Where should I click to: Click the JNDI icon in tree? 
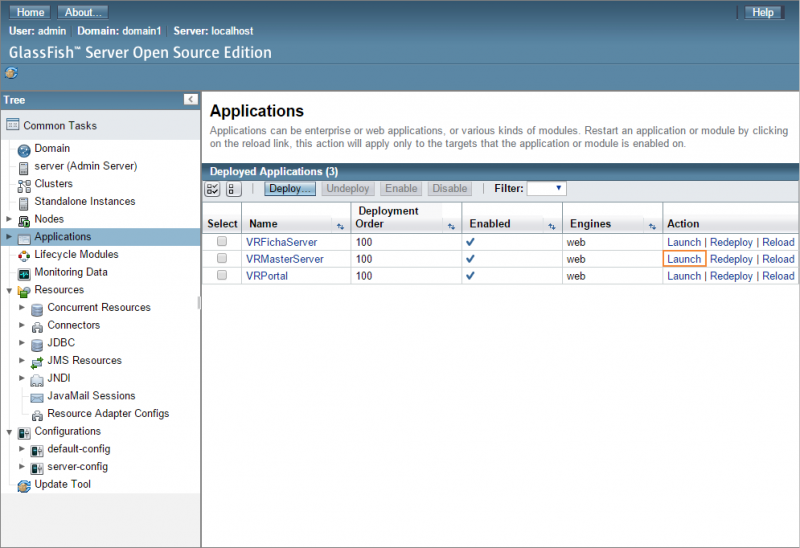click(37, 380)
